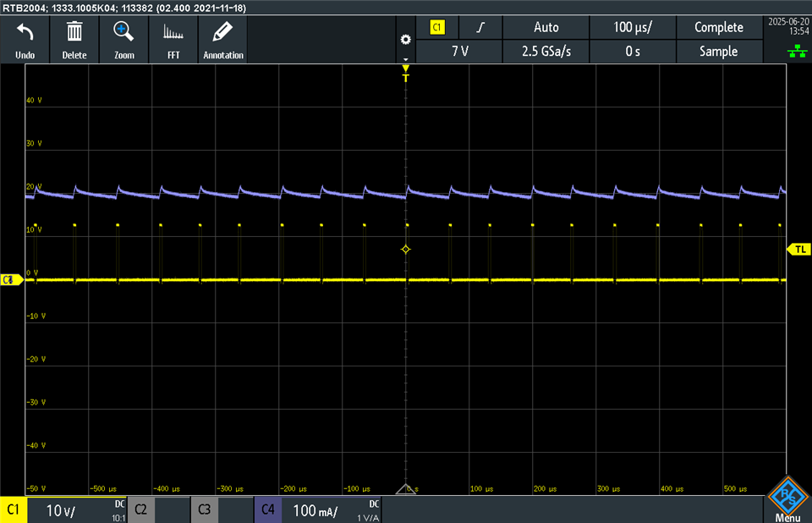Change the Auto trigger mode
This screenshot has width=812, height=523.
pyautogui.click(x=546, y=27)
